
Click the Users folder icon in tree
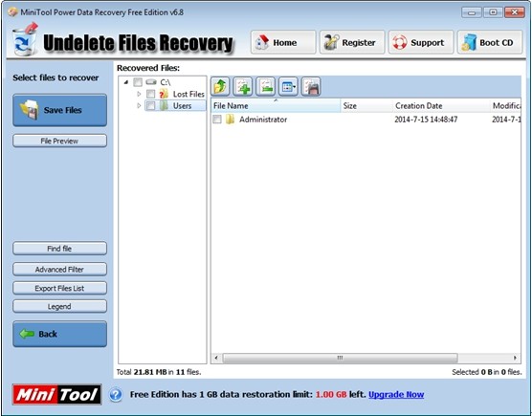164,106
